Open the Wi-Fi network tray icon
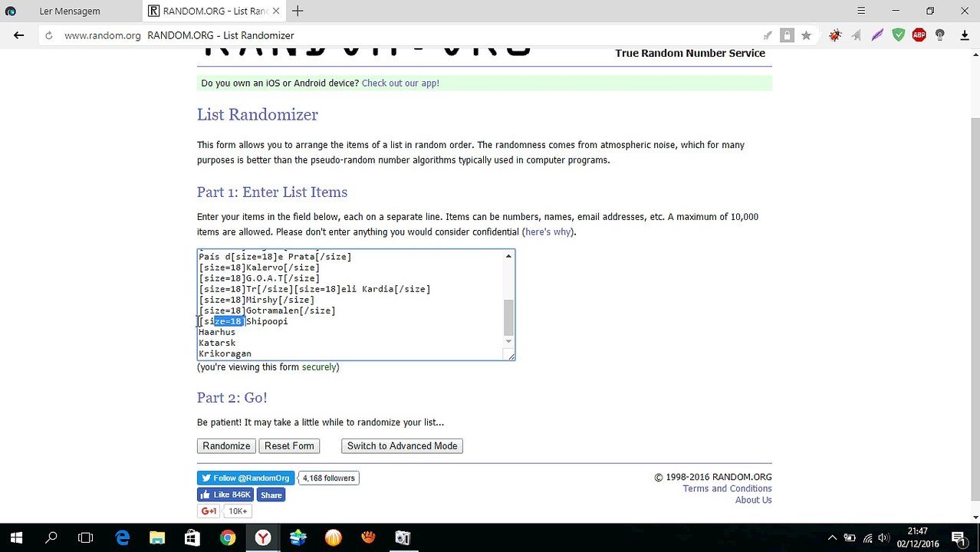 [x=867, y=537]
